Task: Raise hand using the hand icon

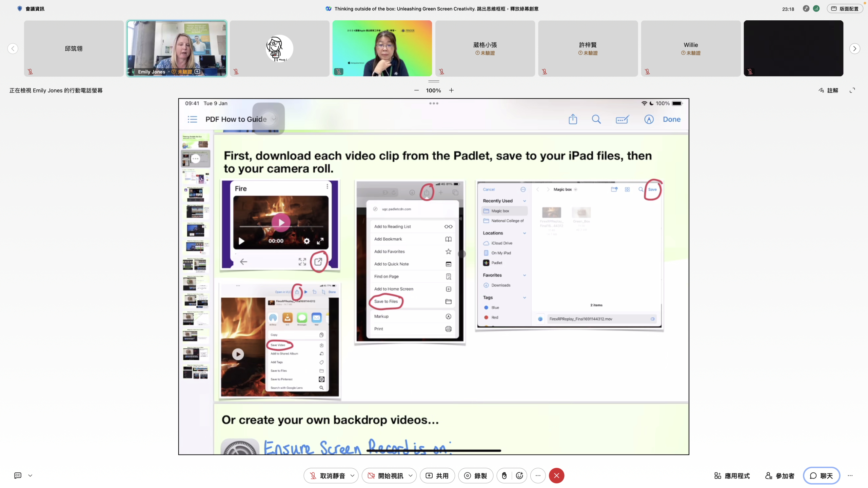Action: (x=504, y=475)
